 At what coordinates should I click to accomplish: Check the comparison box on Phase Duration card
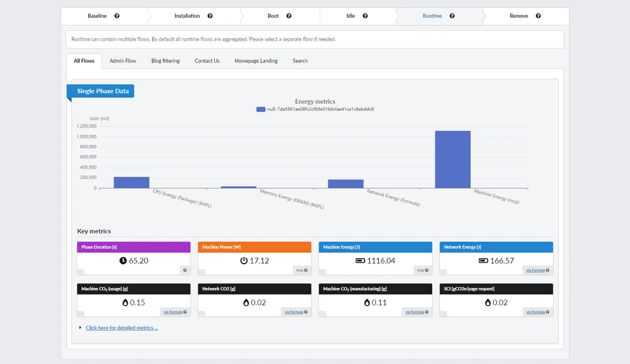point(80,271)
